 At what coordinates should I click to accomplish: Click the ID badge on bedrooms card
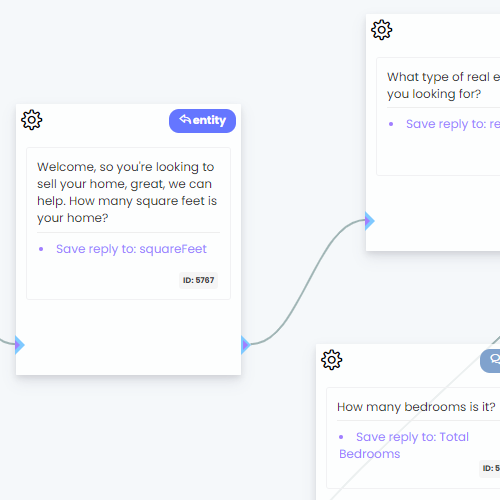(x=490, y=468)
